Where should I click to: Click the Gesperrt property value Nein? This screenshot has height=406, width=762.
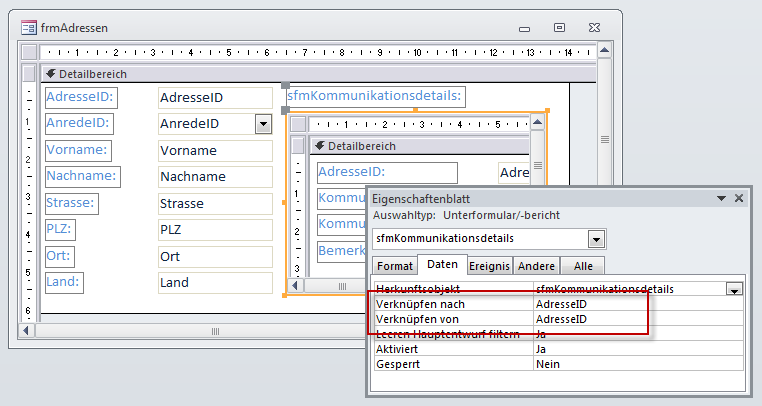(638, 364)
